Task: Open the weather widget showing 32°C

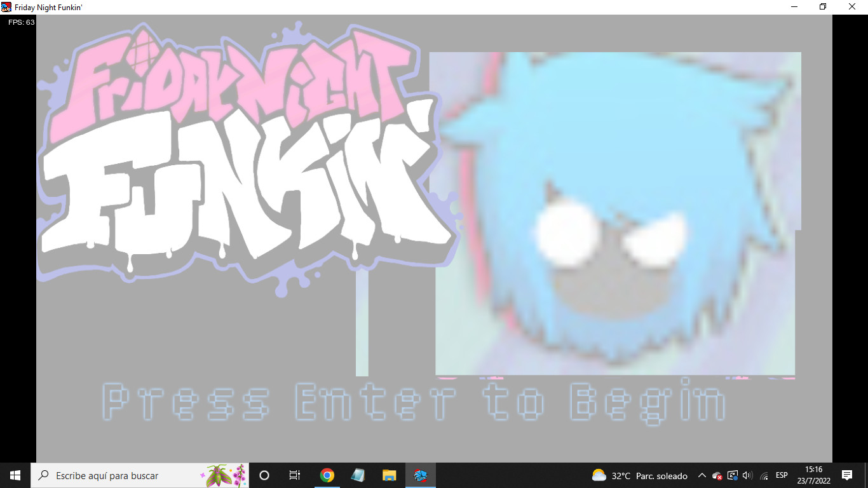Action: click(640, 475)
